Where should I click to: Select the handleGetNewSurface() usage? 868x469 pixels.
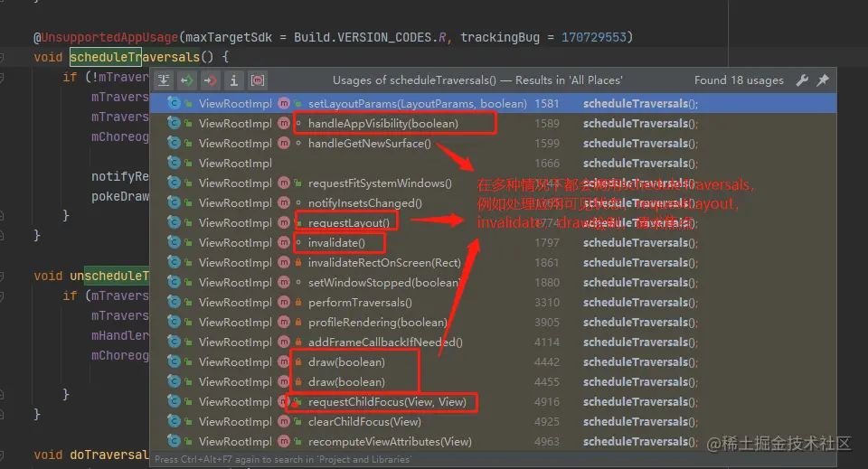coord(494,144)
